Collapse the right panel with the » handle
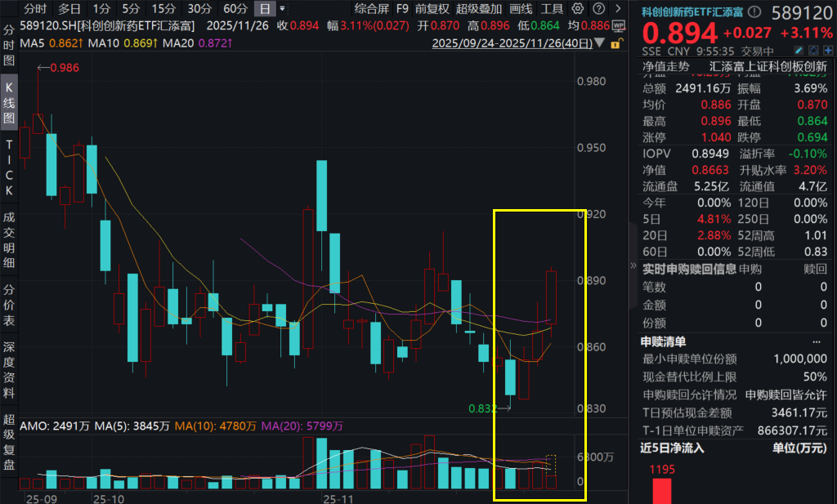Viewport: 837px width, 504px height. tap(633, 265)
